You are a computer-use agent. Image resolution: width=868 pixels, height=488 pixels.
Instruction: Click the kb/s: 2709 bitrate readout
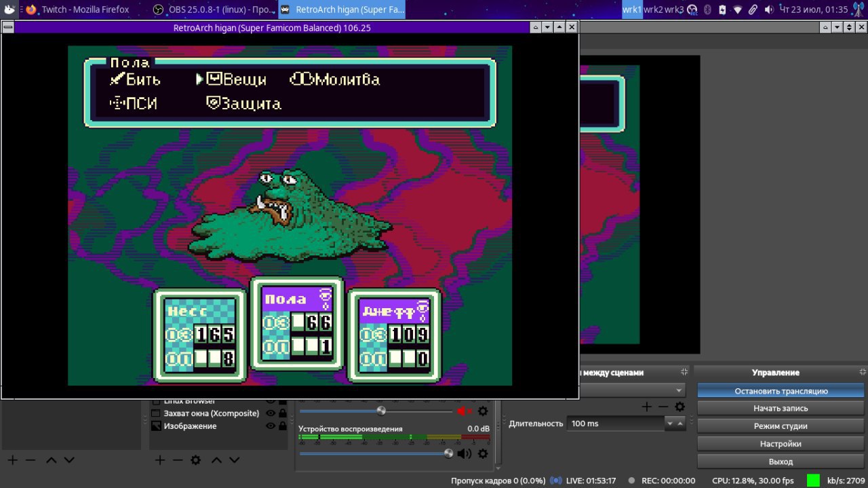pyautogui.click(x=846, y=481)
